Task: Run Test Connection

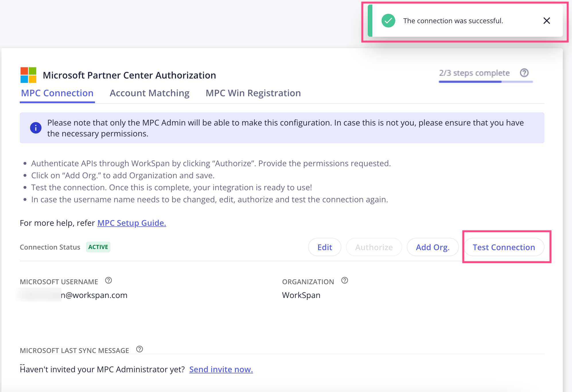Action: tap(504, 247)
